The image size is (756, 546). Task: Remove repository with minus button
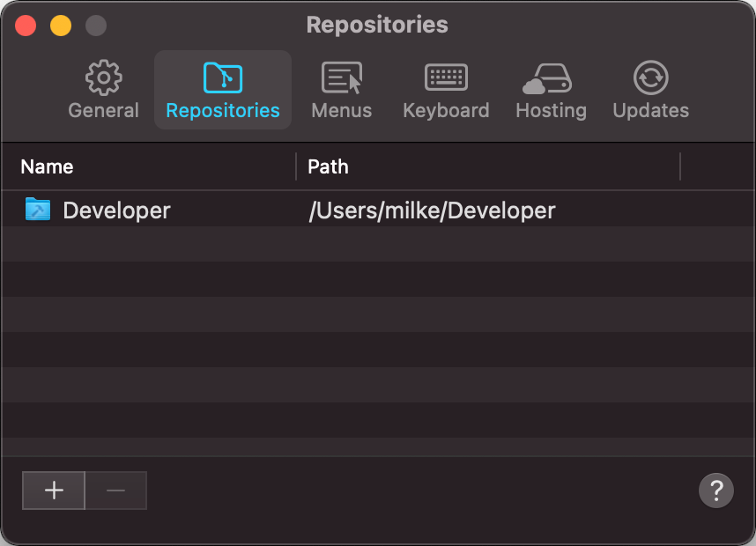[x=115, y=491]
